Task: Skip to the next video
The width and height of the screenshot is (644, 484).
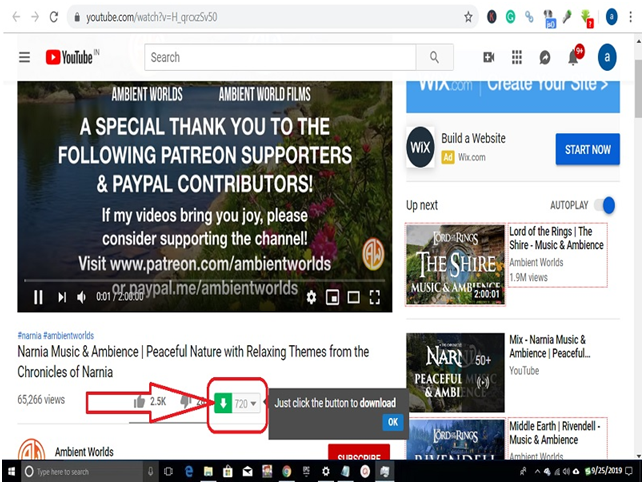Action: [62, 297]
